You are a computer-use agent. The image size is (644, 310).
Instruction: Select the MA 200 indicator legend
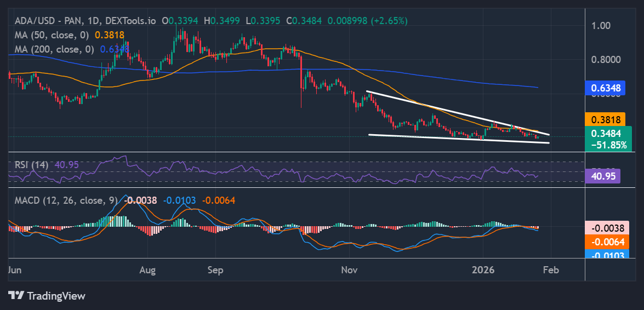pyautogui.click(x=52, y=49)
